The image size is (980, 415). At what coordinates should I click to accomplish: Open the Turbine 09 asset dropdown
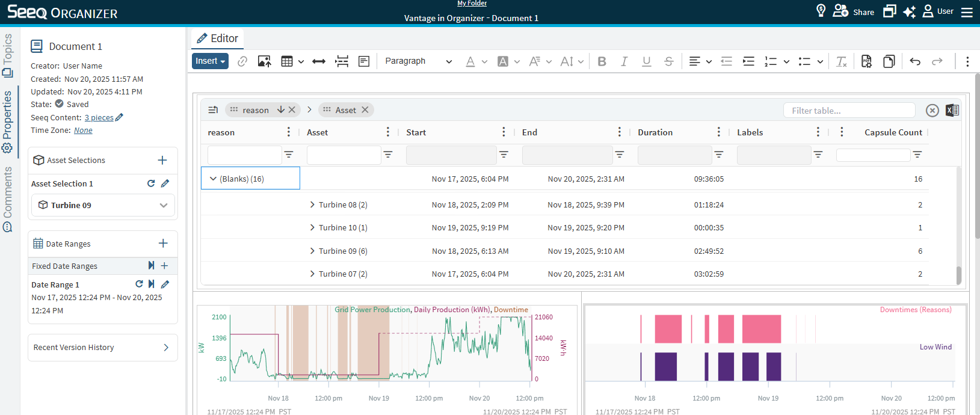(x=163, y=205)
